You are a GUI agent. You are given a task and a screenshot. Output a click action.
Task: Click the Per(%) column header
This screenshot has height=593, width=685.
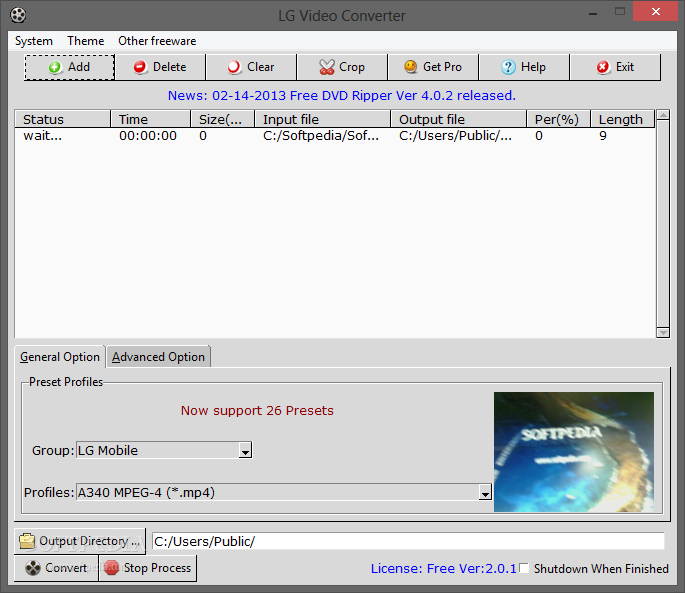(x=558, y=119)
